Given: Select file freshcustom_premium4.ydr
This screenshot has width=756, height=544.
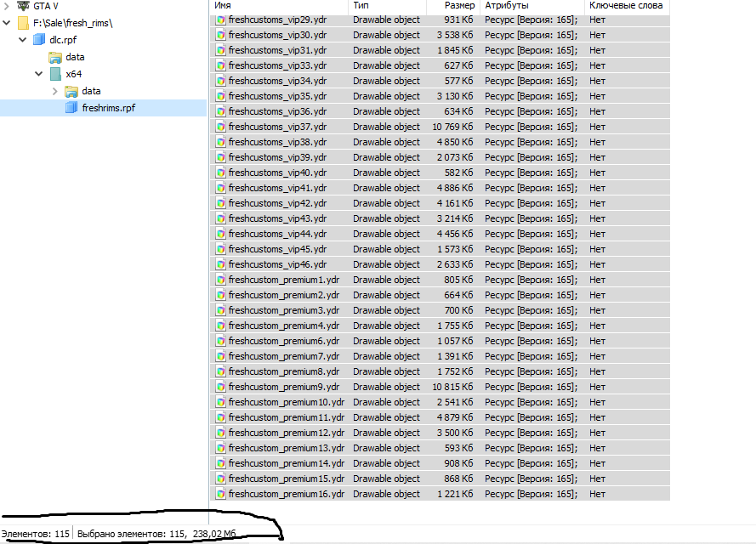Looking at the screenshot, I should tap(284, 326).
